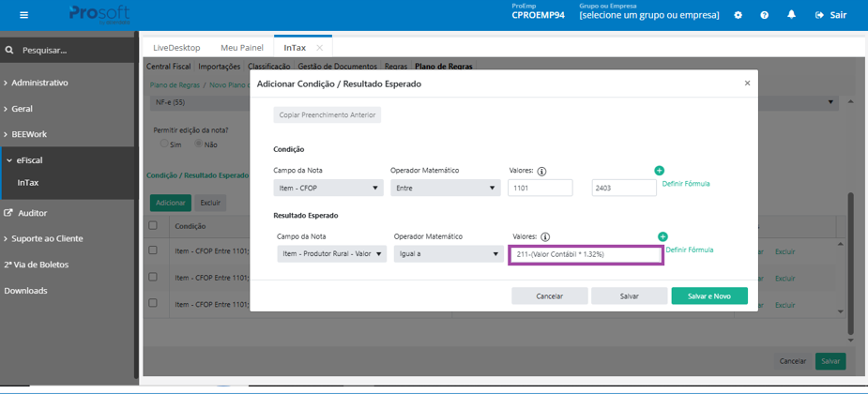Open the Igual a operator dropdown

(449, 254)
